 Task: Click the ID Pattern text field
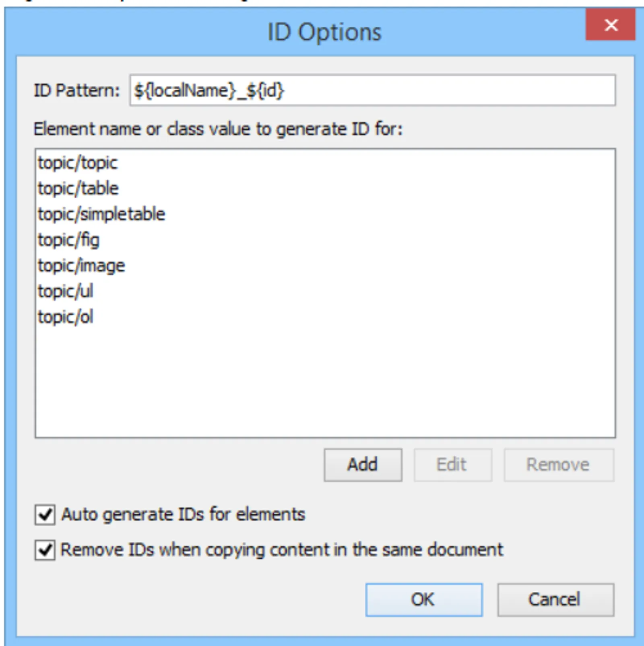(372, 90)
